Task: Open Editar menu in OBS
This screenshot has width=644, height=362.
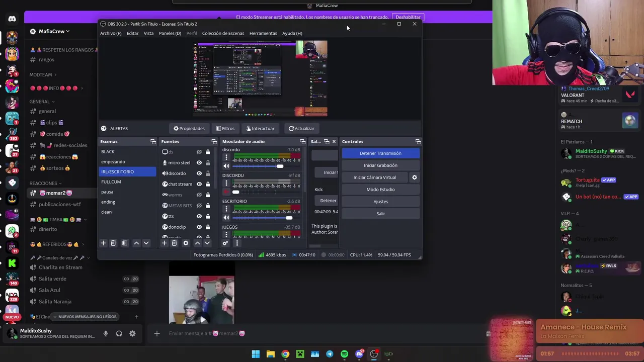Action: click(132, 33)
